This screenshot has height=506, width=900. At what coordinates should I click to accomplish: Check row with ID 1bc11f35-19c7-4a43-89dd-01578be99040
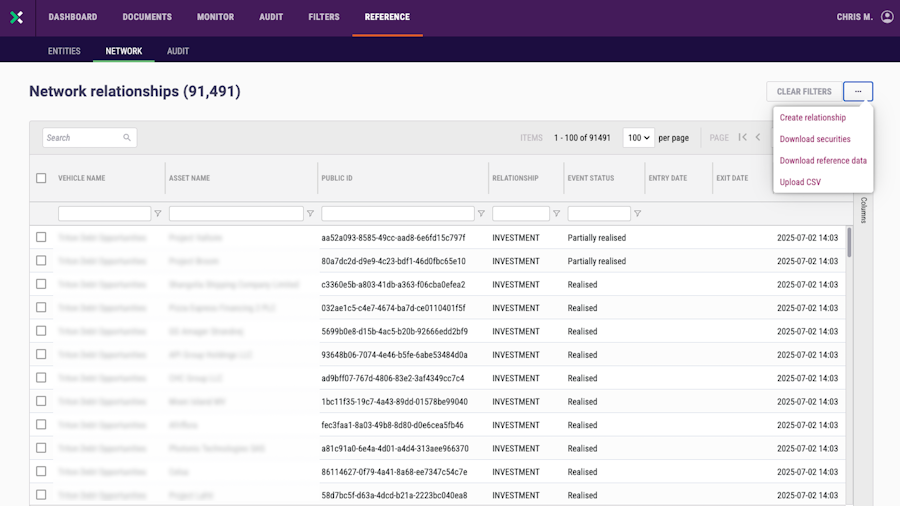pos(41,401)
